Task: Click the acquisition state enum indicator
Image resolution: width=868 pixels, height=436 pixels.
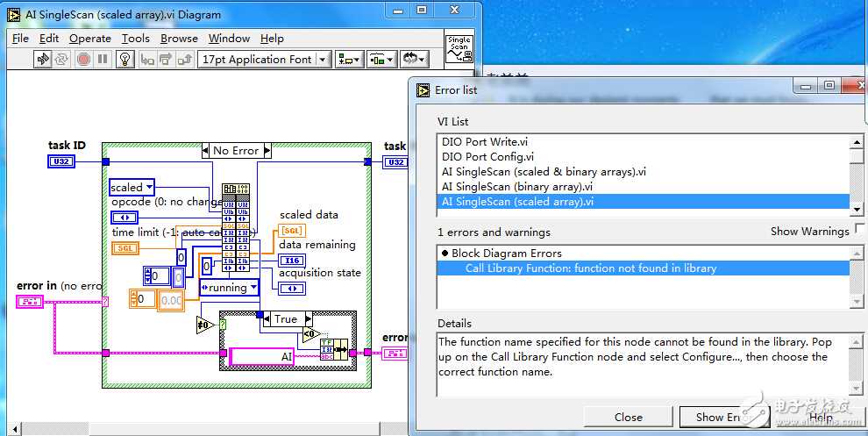Action: pos(292,288)
